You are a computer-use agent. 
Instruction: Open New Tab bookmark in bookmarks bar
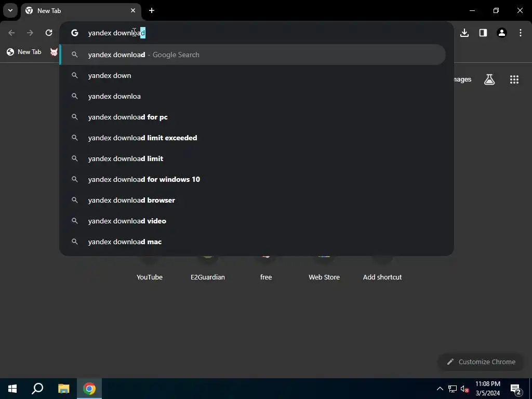click(x=24, y=52)
